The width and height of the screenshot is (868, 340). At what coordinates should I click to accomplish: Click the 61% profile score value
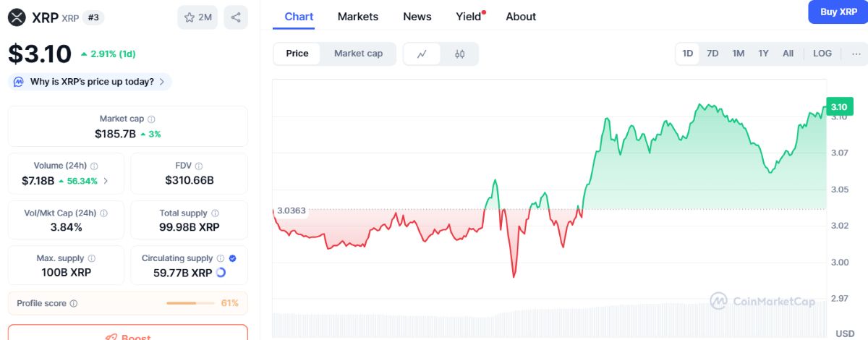point(230,303)
